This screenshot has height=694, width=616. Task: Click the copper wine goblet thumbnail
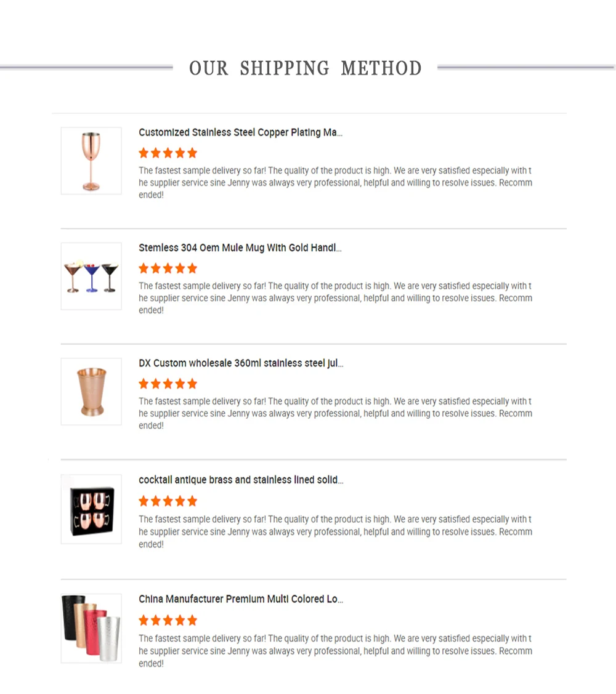tap(91, 161)
